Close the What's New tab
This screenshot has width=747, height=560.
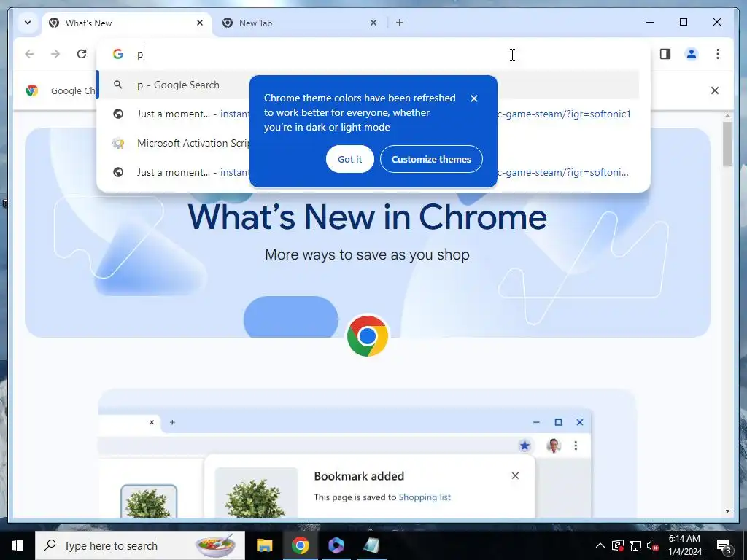200,23
